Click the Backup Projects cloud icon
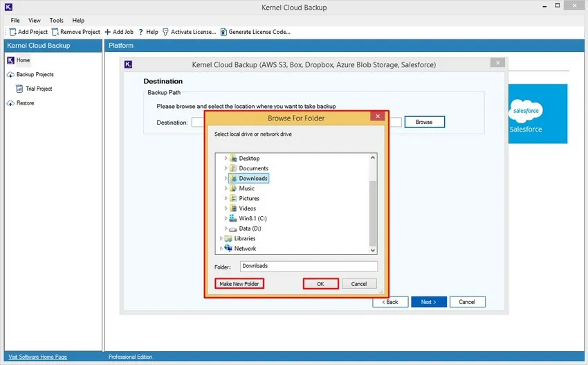Image resolution: width=588 pixels, height=365 pixels. (10, 74)
